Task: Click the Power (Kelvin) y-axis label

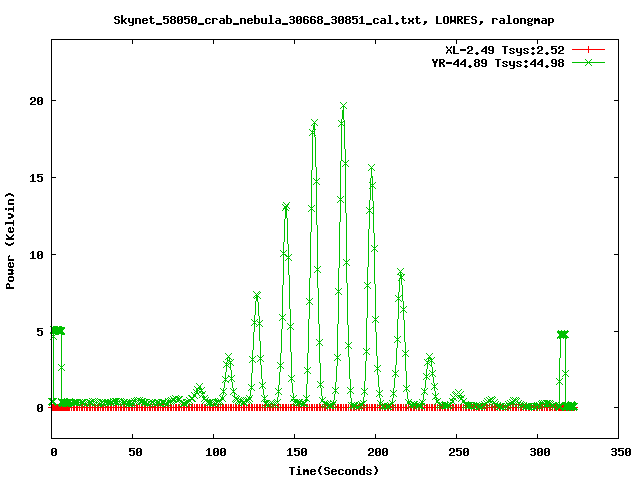Action: [x=10, y=241]
